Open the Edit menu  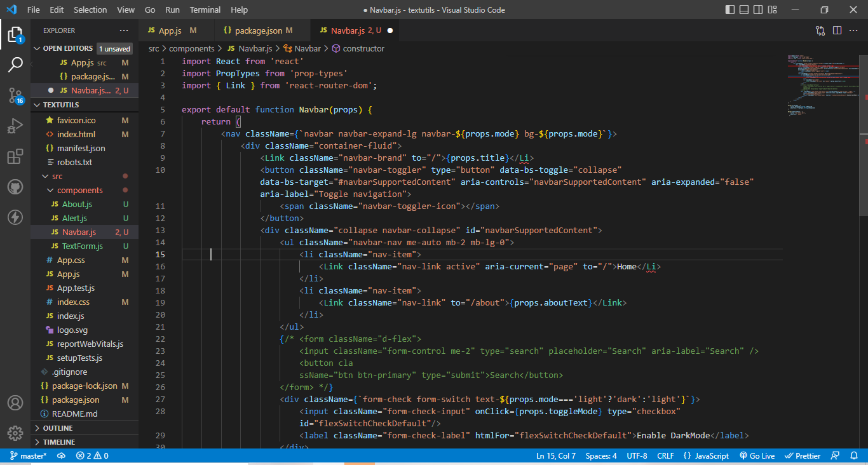pyautogui.click(x=57, y=10)
